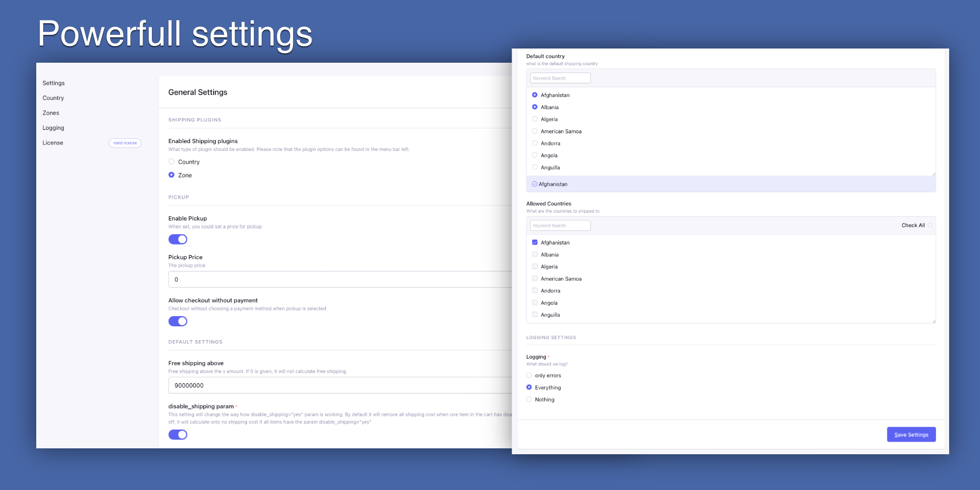Click the selected Afghanistan check icon

tap(535, 184)
